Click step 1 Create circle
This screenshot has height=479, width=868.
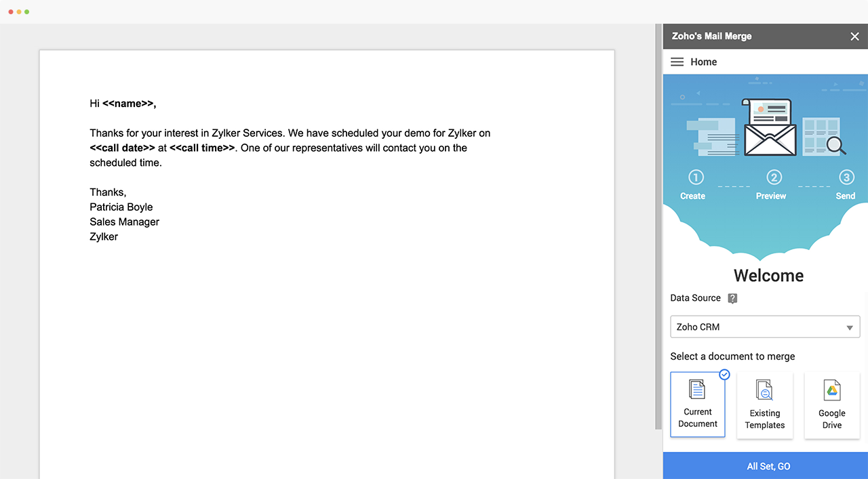(x=696, y=178)
